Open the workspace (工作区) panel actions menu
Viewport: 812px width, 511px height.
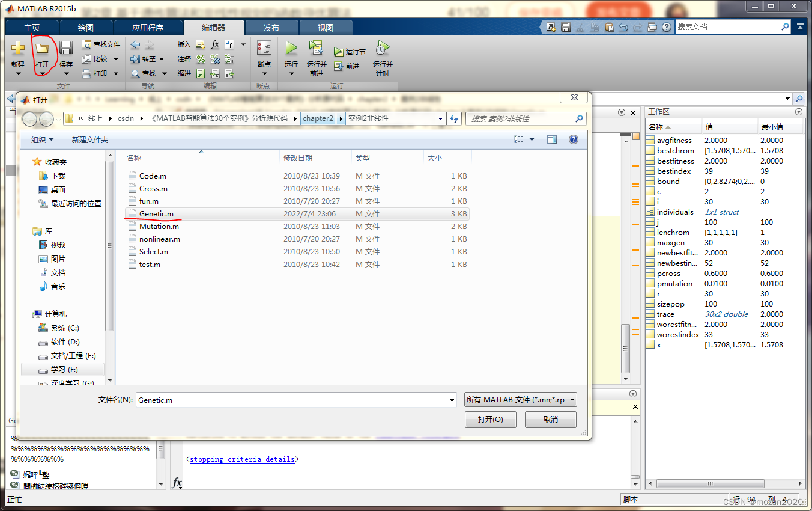(x=798, y=112)
